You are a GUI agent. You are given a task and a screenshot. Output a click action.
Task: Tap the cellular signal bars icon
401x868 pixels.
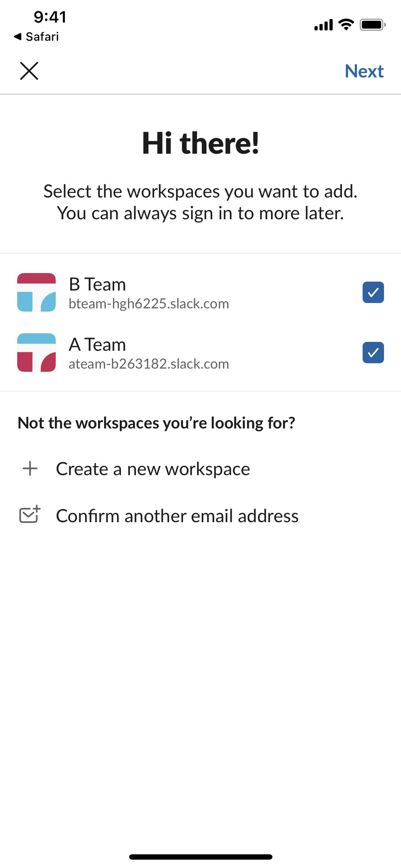pos(323,25)
